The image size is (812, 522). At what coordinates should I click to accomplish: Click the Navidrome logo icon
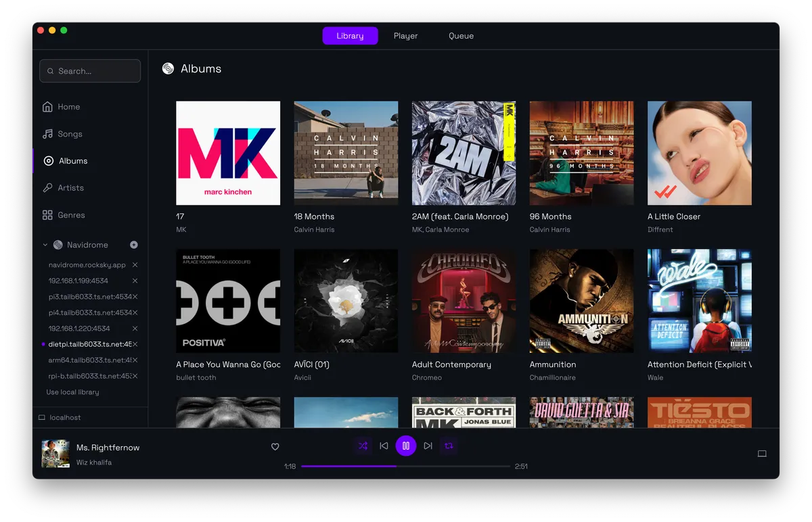click(58, 245)
